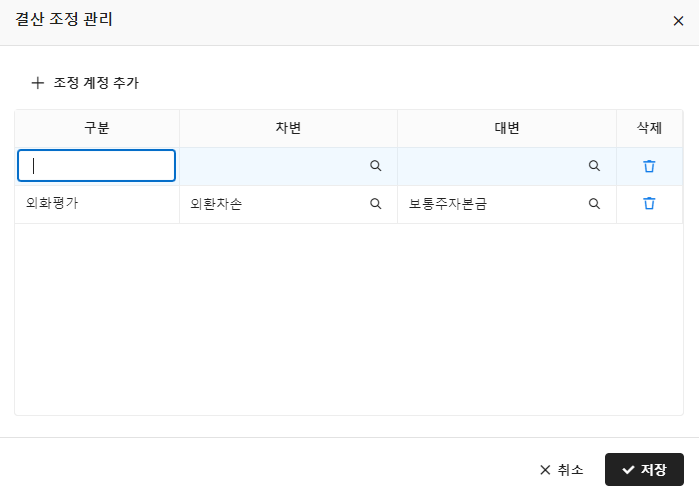Click the search icon next to 보통주자본금
The width and height of the screenshot is (699, 497).
(x=594, y=204)
